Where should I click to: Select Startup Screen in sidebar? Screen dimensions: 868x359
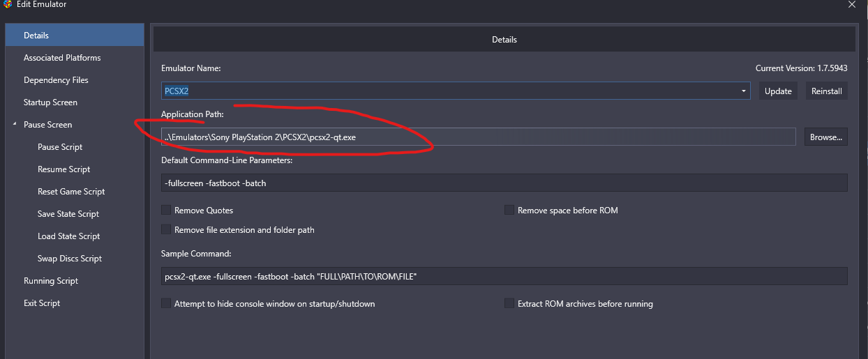tap(50, 102)
